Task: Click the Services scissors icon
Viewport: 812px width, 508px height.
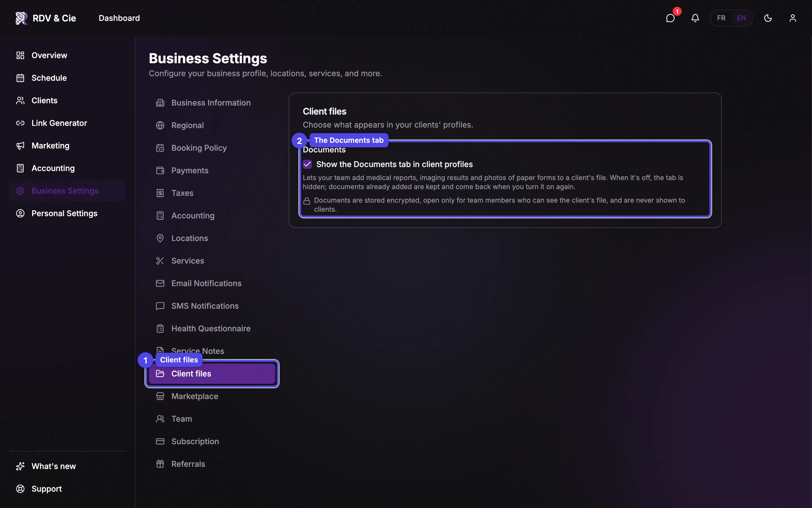Action: tap(160, 261)
